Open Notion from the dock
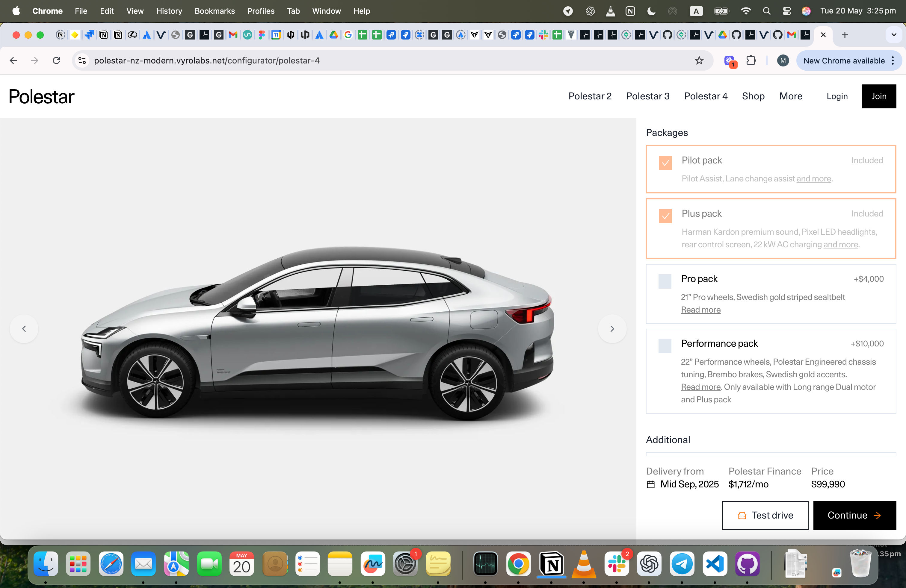The width and height of the screenshot is (906, 588). pos(551,564)
